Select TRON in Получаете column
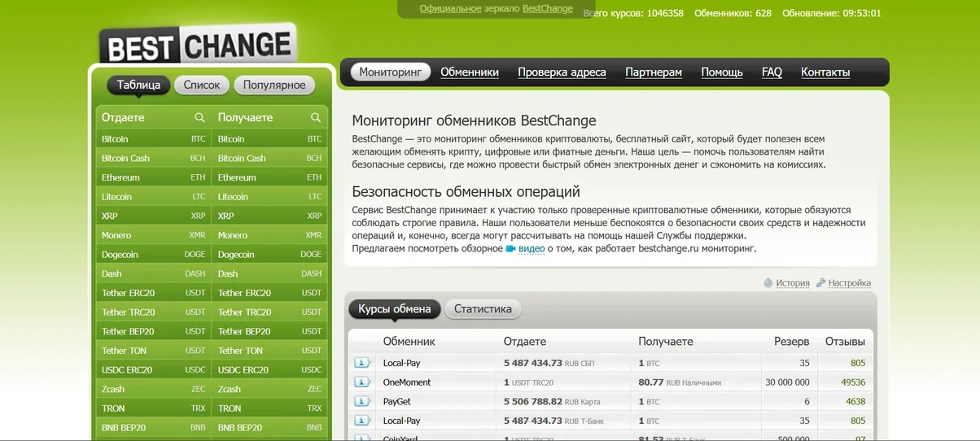 tap(269, 408)
